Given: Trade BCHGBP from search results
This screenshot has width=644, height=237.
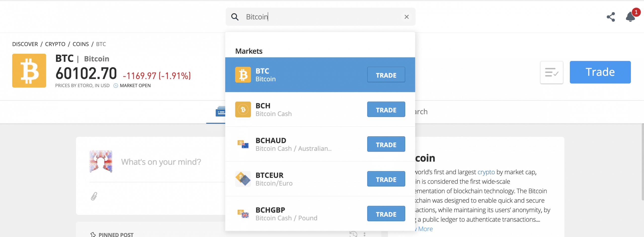Looking at the screenshot, I should click(386, 214).
